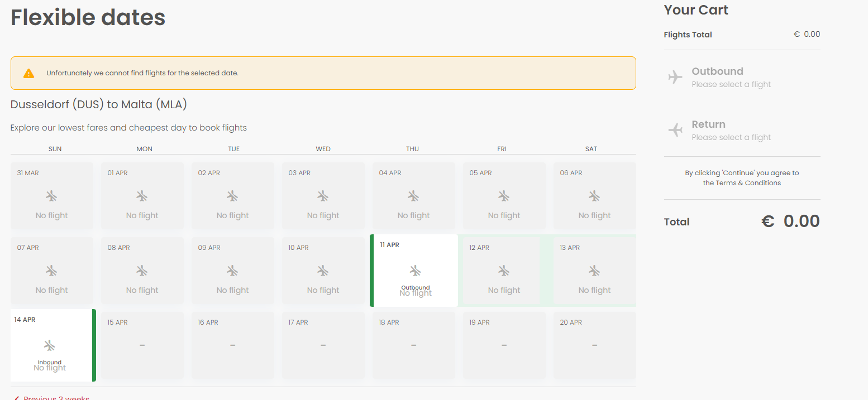Image resolution: width=868 pixels, height=400 pixels.
Task: Click the SUN column header
Action: click(x=55, y=149)
